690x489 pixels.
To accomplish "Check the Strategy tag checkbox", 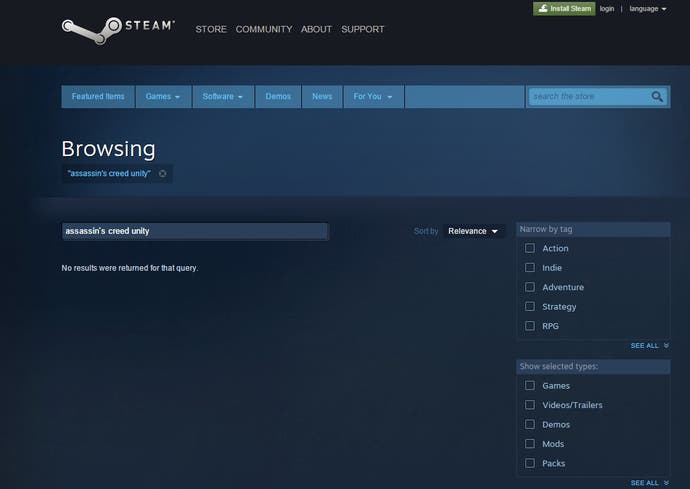I will [530, 306].
